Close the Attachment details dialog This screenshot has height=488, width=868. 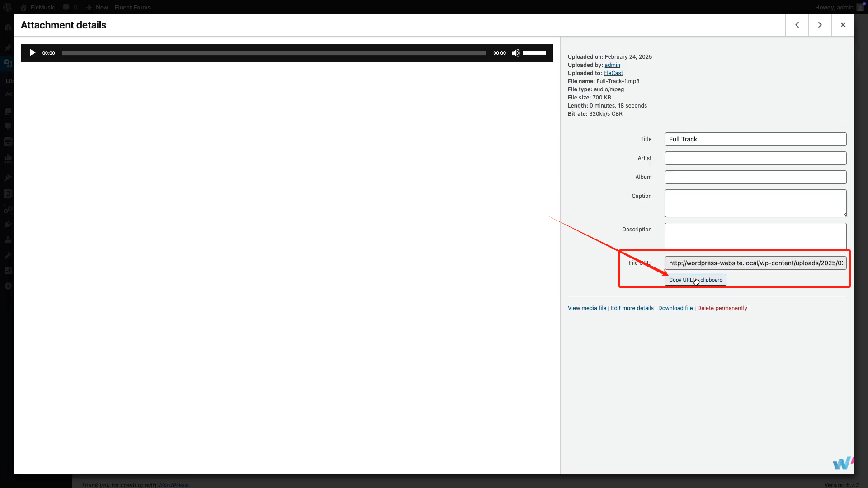pos(843,25)
